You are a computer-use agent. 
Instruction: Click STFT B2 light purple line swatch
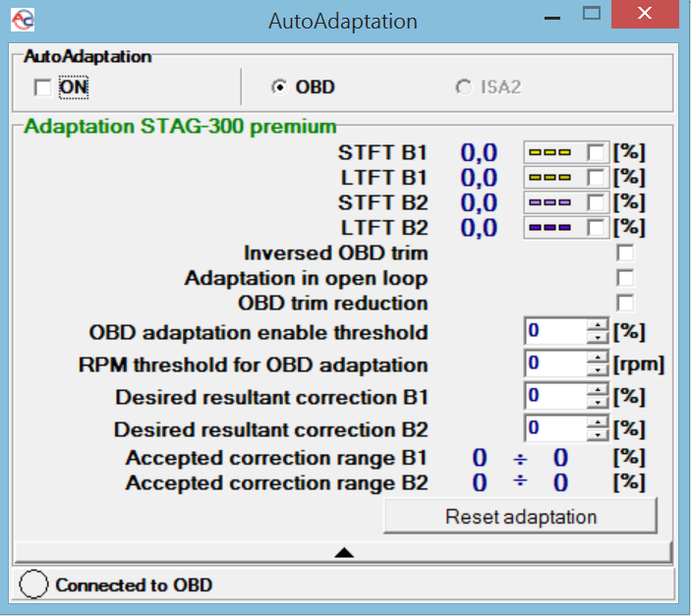click(x=550, y=202)
